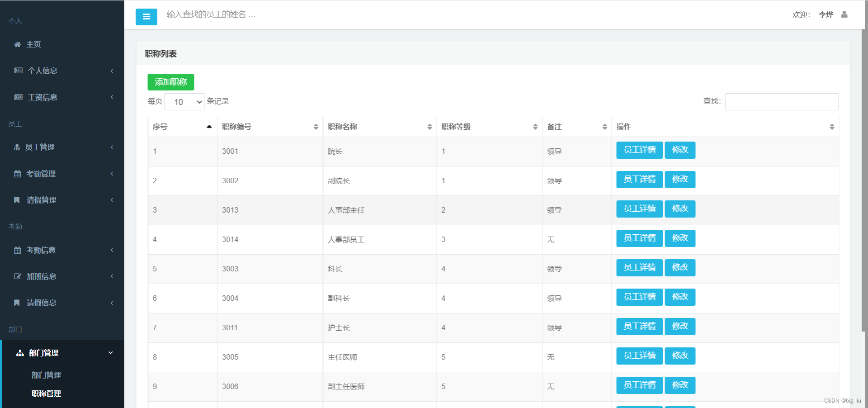Open user profile icon next to 李烨
This screenshot has height=408, width=868.
click(844, 14)
